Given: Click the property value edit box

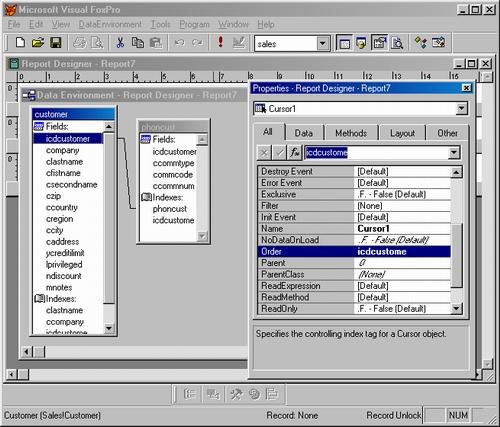Looking at the screenshot, I should point(377,153).
